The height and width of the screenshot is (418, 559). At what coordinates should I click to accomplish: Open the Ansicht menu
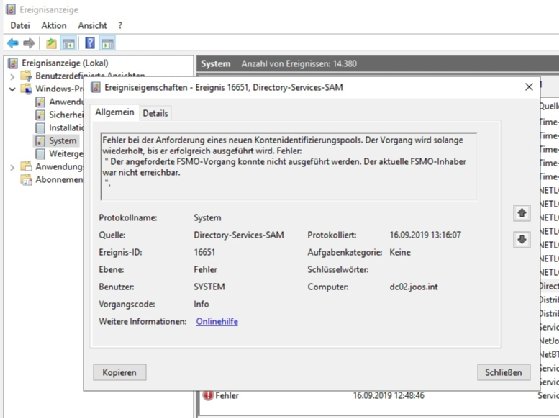[x=92, y=25]
